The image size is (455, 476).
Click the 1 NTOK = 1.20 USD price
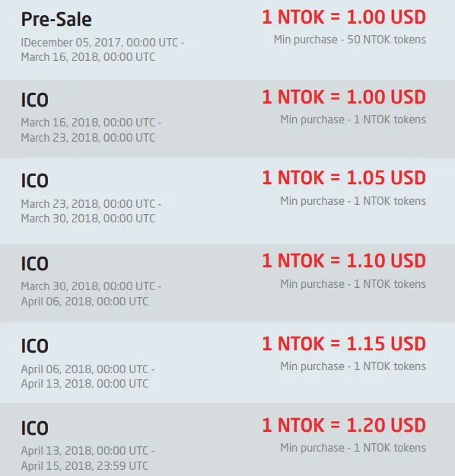(x=344, y=425)
